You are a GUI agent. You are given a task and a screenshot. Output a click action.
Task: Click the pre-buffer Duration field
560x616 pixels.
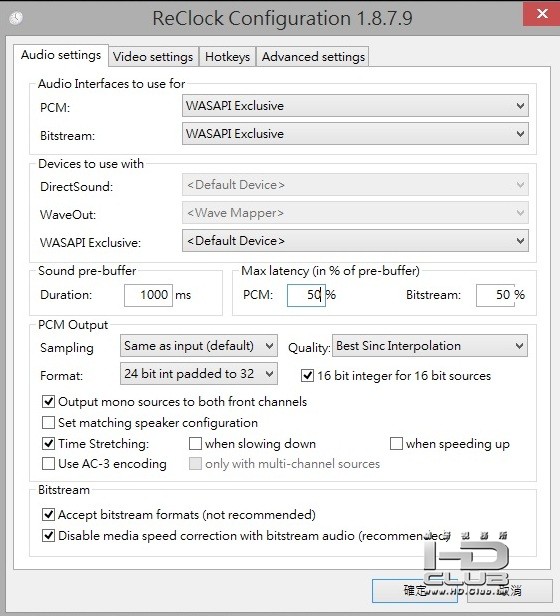click(149, 295)
